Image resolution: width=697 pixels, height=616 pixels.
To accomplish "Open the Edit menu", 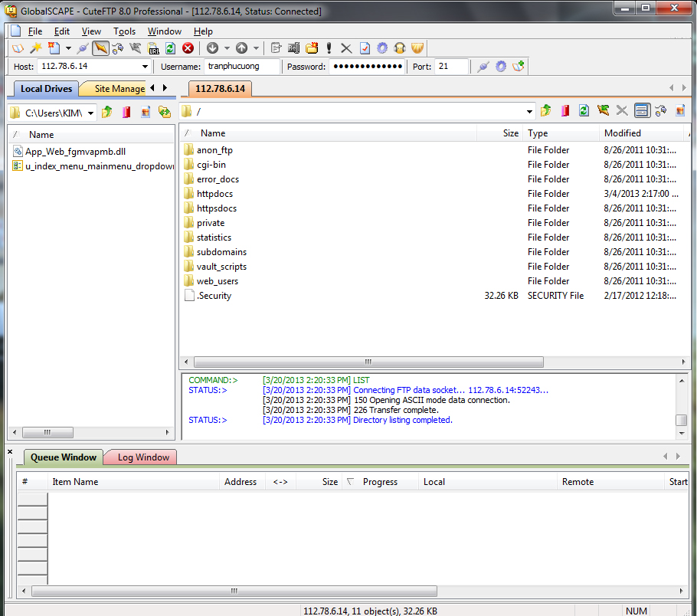I will tap(62, 31).
